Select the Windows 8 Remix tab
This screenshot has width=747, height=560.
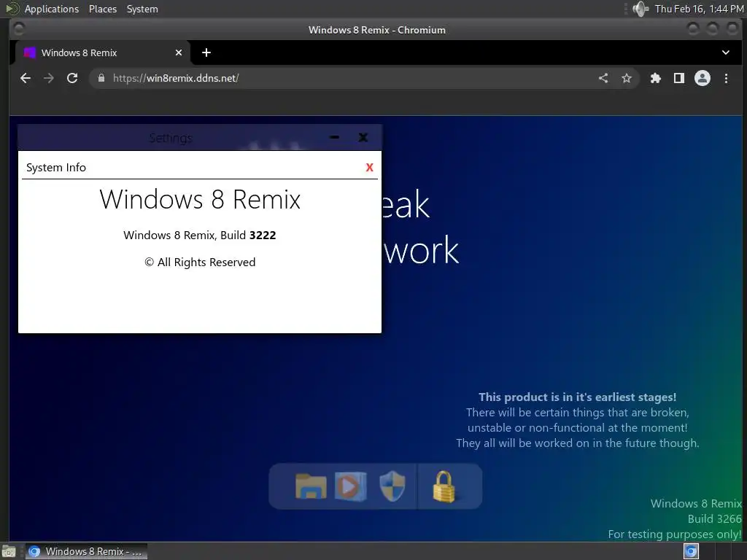(102, 52)
